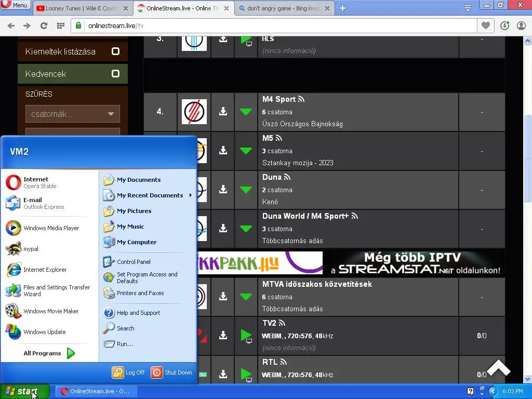Play the RTL WEBM stream
The image size is (532, 399).
246,375
